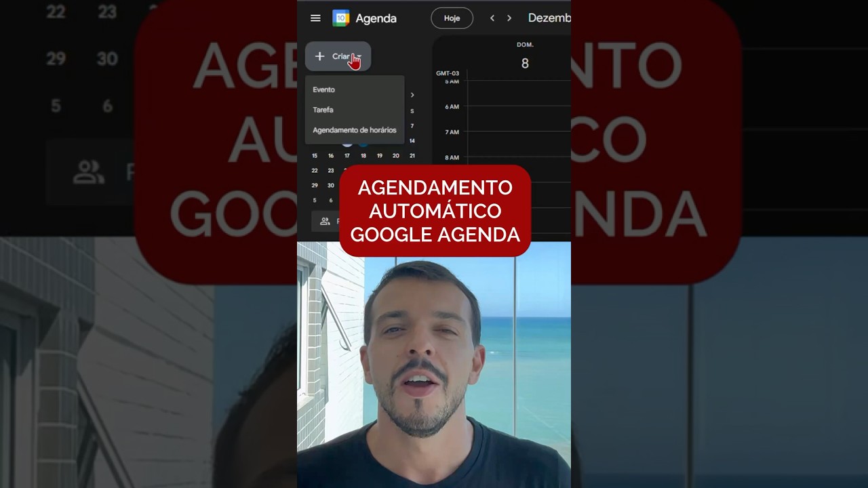Click the Agenda title text
Image resolution: width=868 pixels, height=488 pixels.
(376, 18)
